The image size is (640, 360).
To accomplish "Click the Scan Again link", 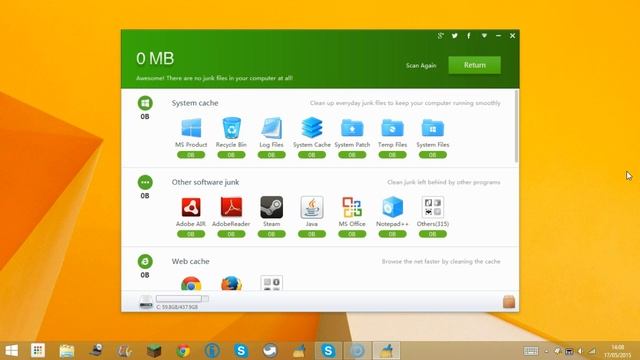I will [421, 65].
